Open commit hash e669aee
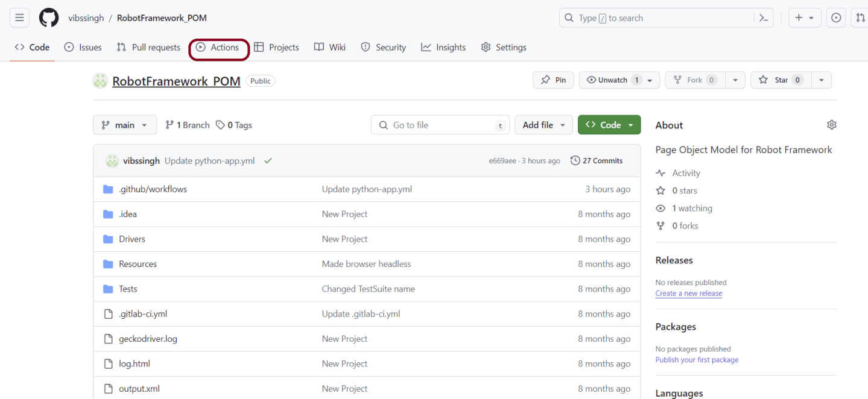The height and width of the screenshot is (399, 868). coord(502,161)
